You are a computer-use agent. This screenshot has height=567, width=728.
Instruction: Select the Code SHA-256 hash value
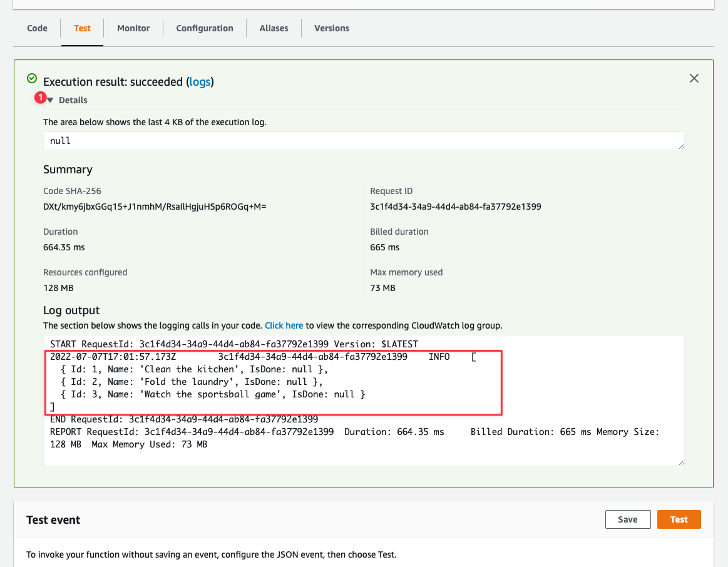[155, 207]
